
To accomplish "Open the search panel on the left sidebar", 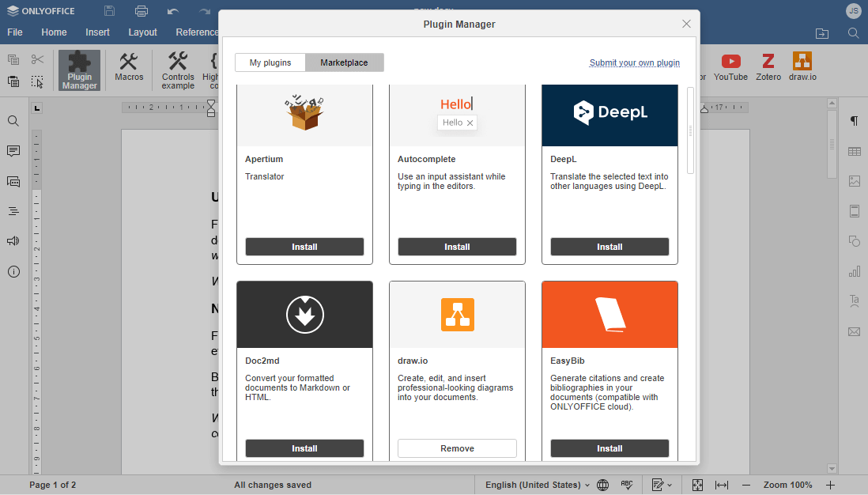I will point(13,122).
